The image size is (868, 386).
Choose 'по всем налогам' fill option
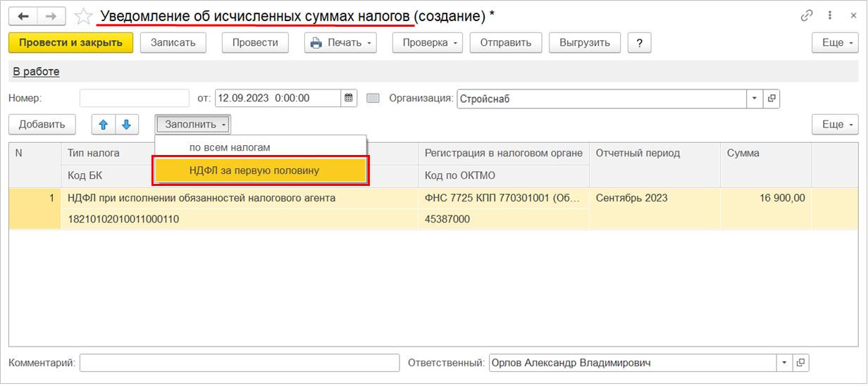pyautogui.click(x=230, y=147)
